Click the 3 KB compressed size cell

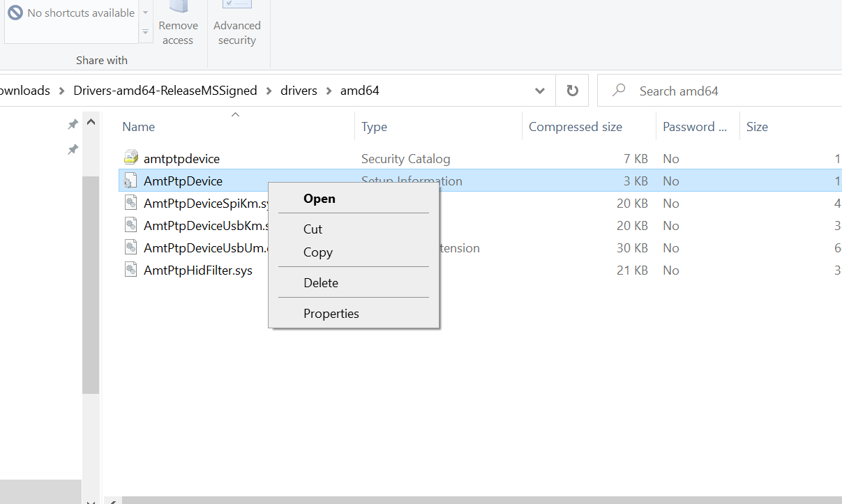(x=636, y=181)
